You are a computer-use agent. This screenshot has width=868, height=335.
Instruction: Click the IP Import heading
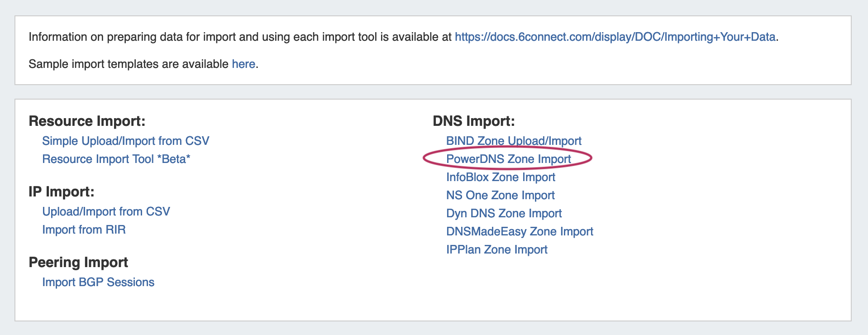(61, 191)
